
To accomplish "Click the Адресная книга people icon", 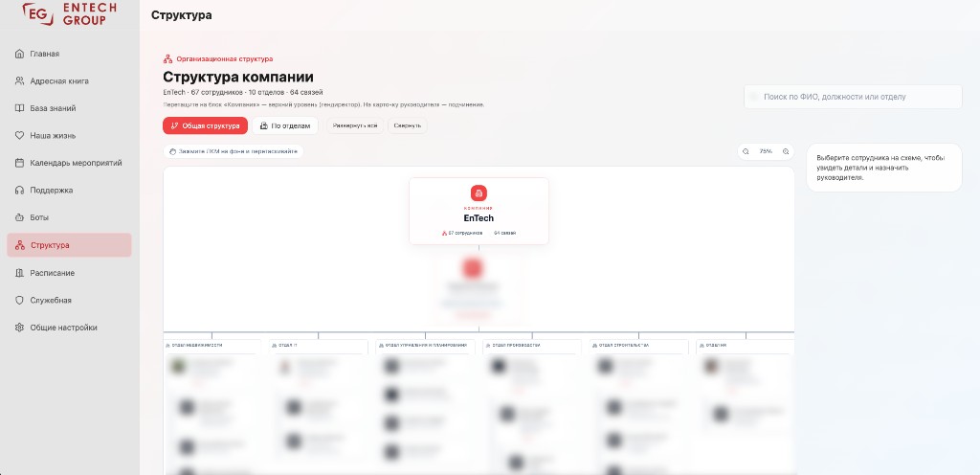I will [x=19, y=81].
